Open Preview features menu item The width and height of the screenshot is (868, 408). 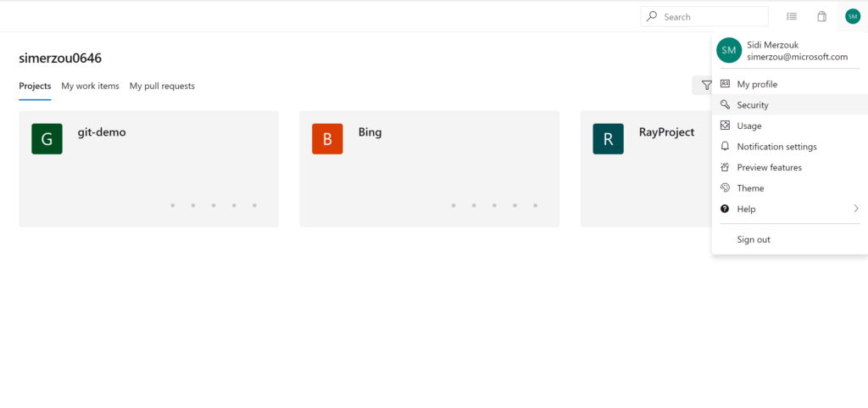769,167
